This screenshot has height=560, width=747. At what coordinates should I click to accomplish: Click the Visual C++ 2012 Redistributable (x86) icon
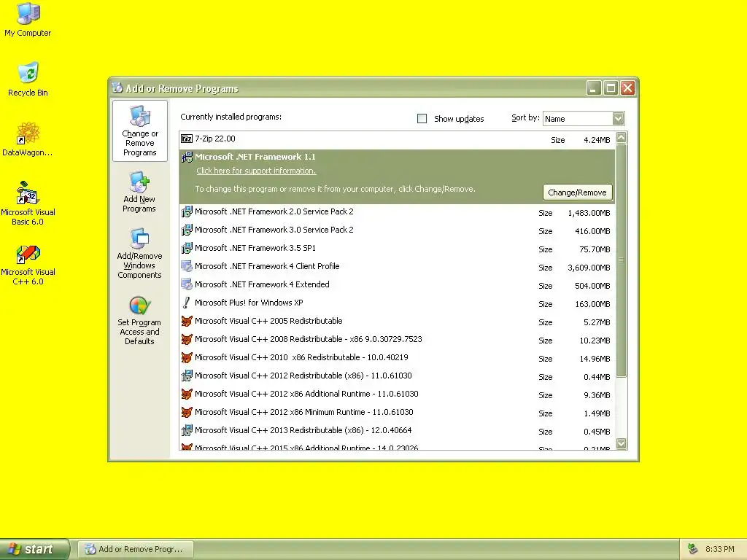[x=187, y=376]
